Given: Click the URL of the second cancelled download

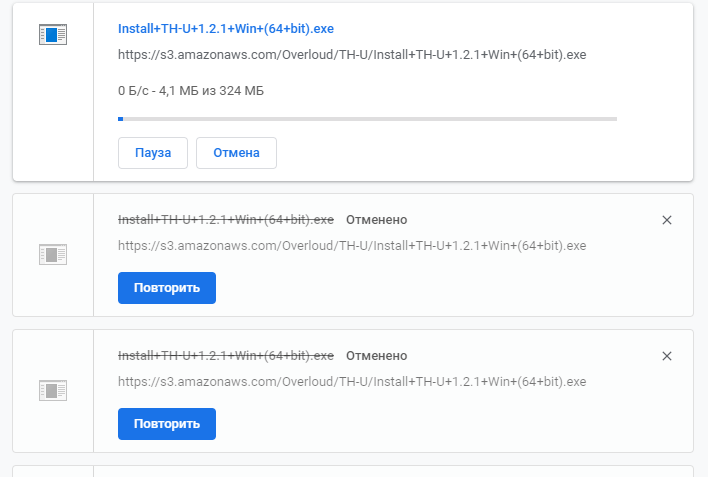Looking at the screenshot, I should point(352,382).
